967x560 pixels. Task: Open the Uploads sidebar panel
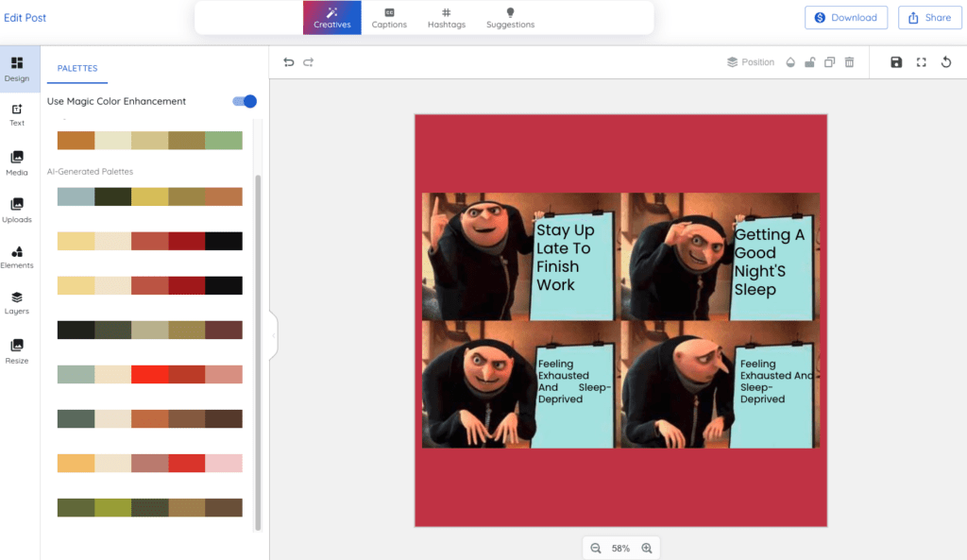tap(17, 211)
